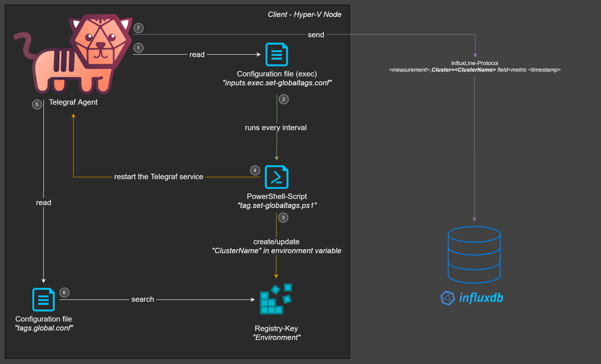Click the influxdb logo
Screen dimensions: 601x364
coord(472,298)
